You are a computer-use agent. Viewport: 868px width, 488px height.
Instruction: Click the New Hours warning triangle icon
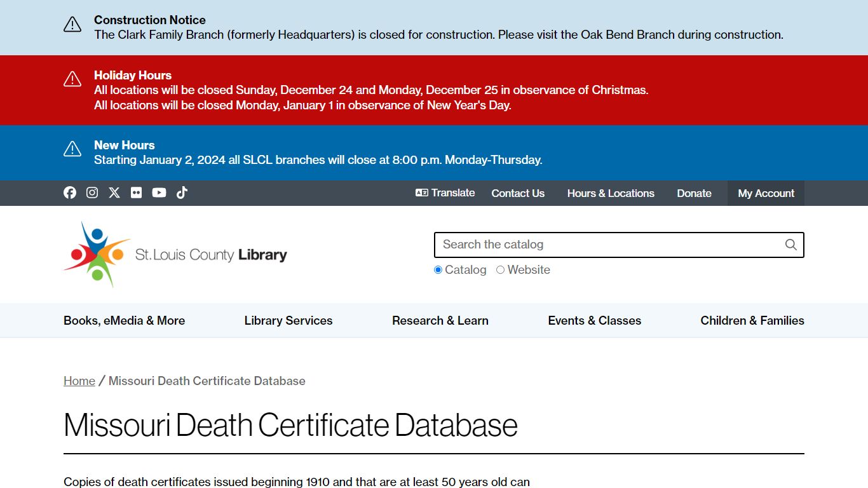pyautogui.click(x=72, y=149)
